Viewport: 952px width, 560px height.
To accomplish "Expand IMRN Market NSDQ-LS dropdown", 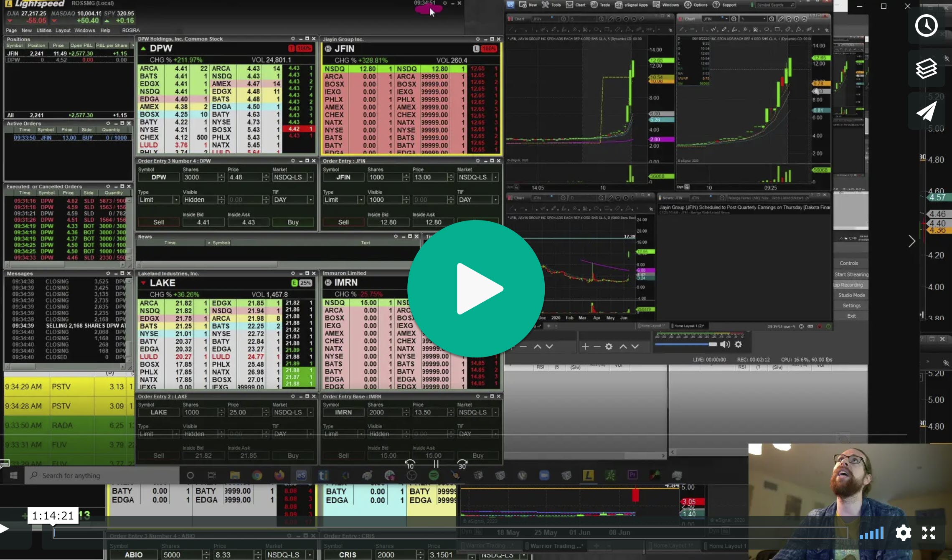I will (x=495, y=413).
